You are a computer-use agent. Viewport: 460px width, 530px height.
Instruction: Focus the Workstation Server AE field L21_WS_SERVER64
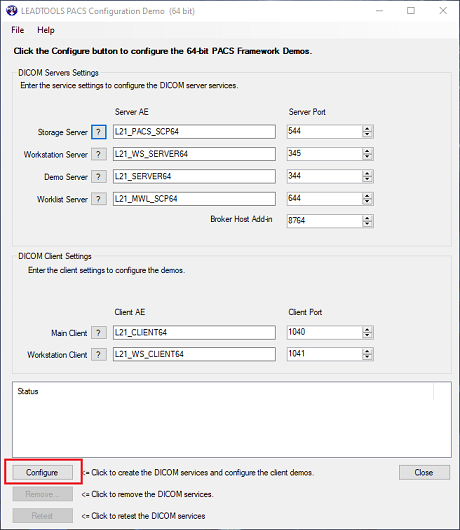pos(194,154)
